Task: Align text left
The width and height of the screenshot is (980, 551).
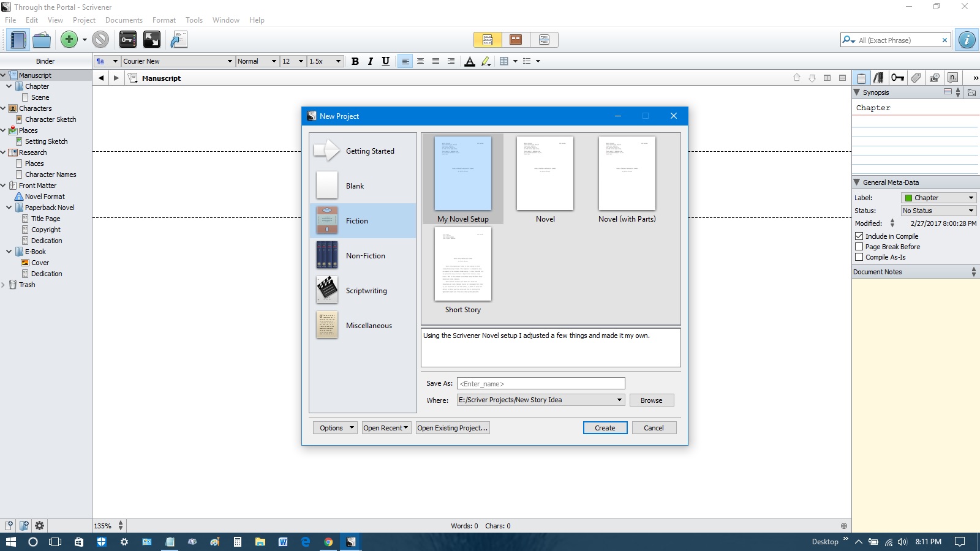Action: point(405,61)
